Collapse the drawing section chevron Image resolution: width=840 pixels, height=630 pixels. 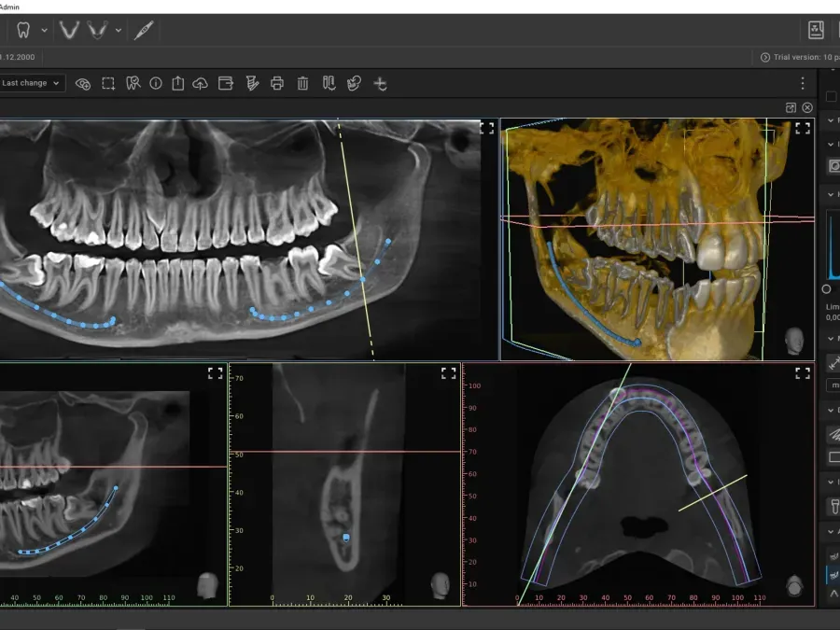tap(831, 410)
